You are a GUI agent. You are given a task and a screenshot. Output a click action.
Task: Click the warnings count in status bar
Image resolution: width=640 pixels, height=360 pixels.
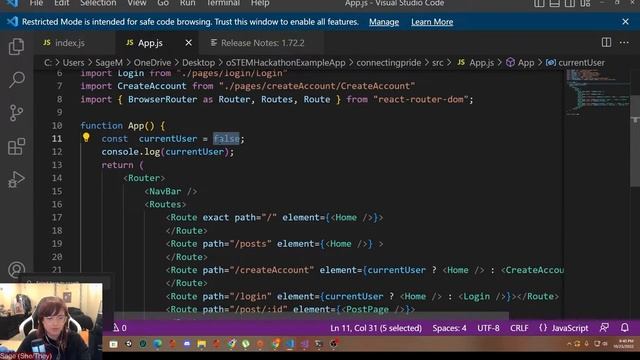pyautogui.click(x=120, y=328)
